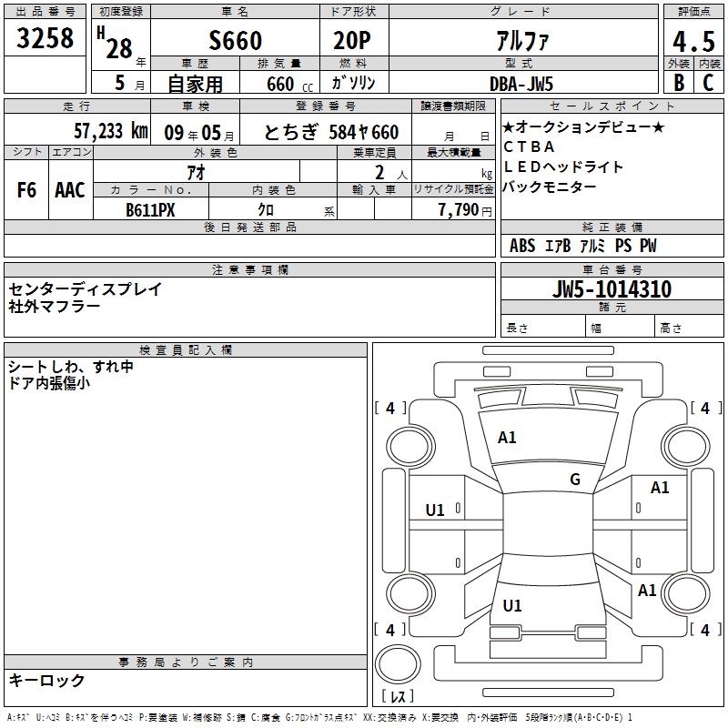Click the キーロック office notice
The image size is (728, 728).
coord(47,680)
